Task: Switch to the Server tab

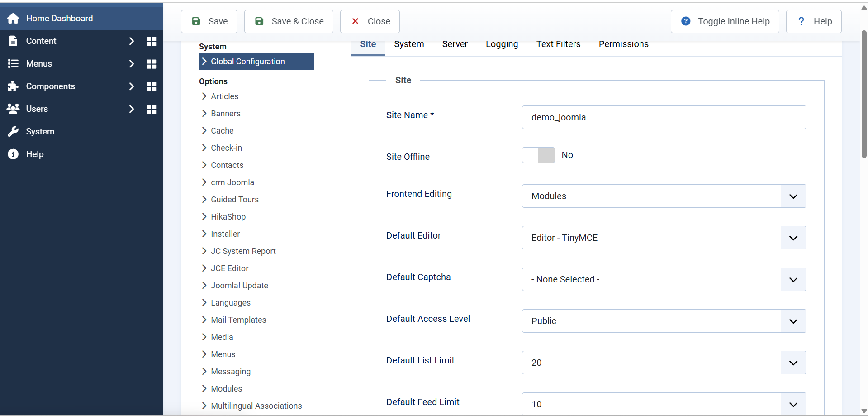Action: pos(455,44)
